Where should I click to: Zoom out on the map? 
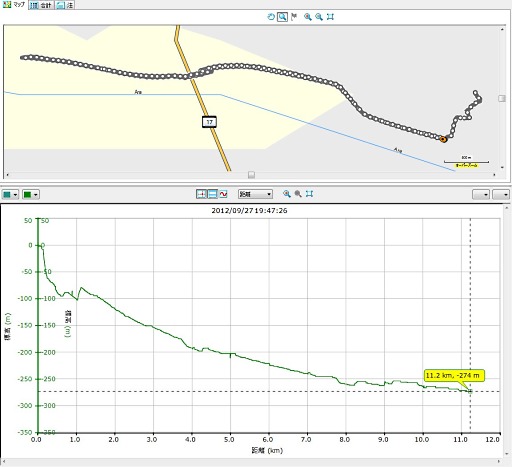point(319,17)
